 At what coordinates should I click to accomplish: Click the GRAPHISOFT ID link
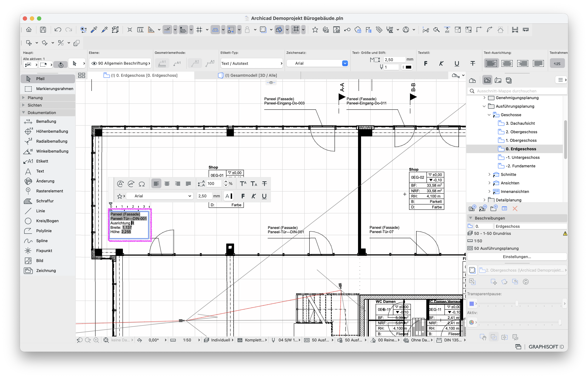[x=546, y=347]
